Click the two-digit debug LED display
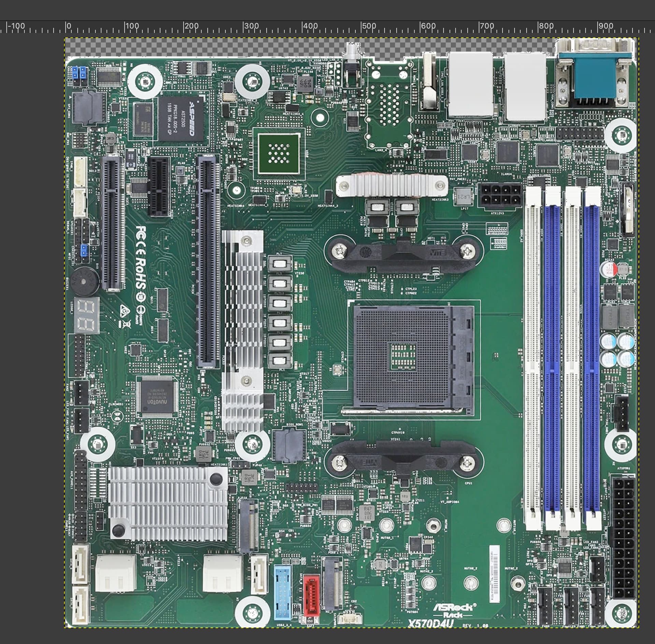This screenshot has width=655, height=644. pos(87,315)
